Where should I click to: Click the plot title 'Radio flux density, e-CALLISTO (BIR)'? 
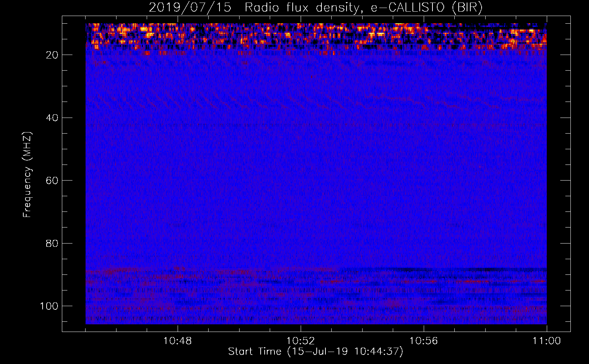(x=363, y=8)
